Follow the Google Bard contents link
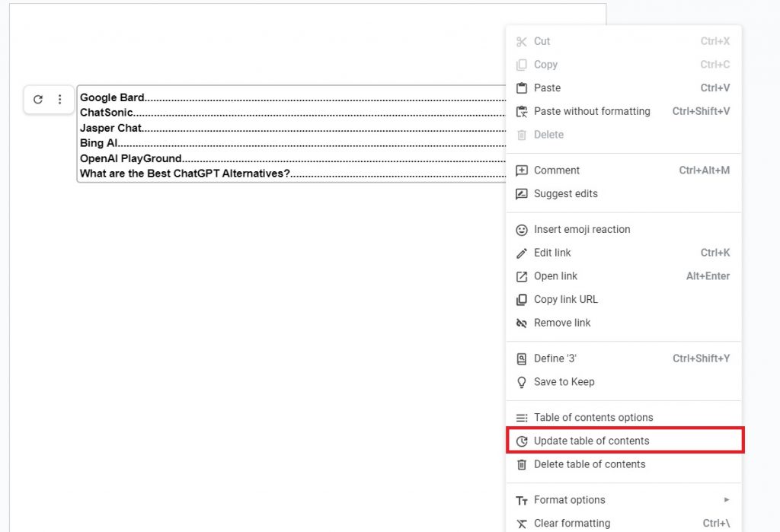The width and height of the screenshot is (780, 532). pyautogui.click(x=112, y=97)
